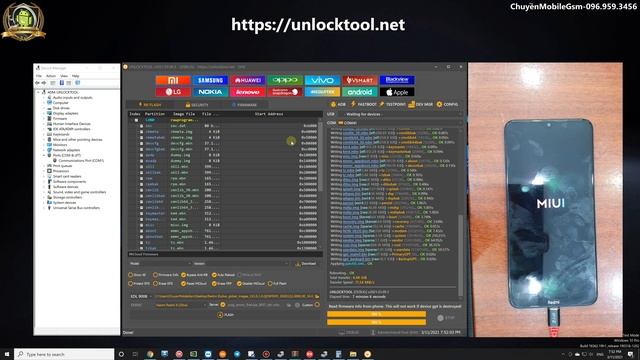Select the Android brand button
Viewport: 640px width, 360px height.
tap(360, 92)
